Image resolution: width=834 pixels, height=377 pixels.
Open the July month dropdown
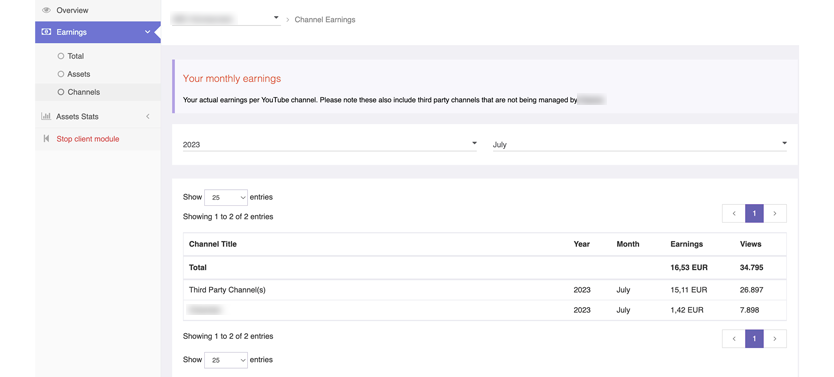pyautogui.click(x=640, y=144)
